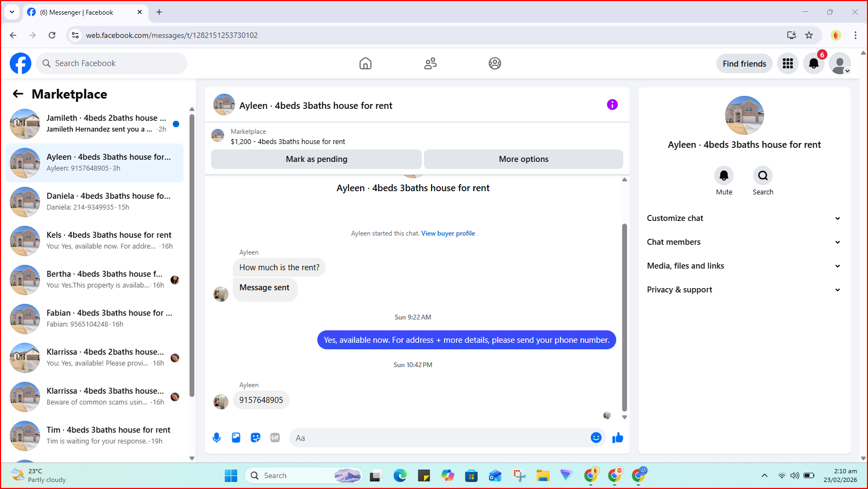Open Chrome three-dot menu
The width and height of the screenshot is (868, 489).
pyautogui.click(x=856, y=35)
